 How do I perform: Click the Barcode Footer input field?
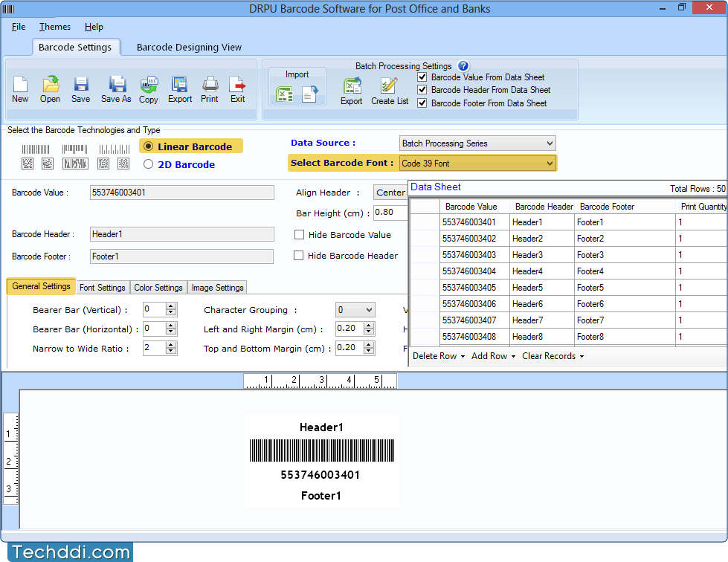click(x=181, y=256)
